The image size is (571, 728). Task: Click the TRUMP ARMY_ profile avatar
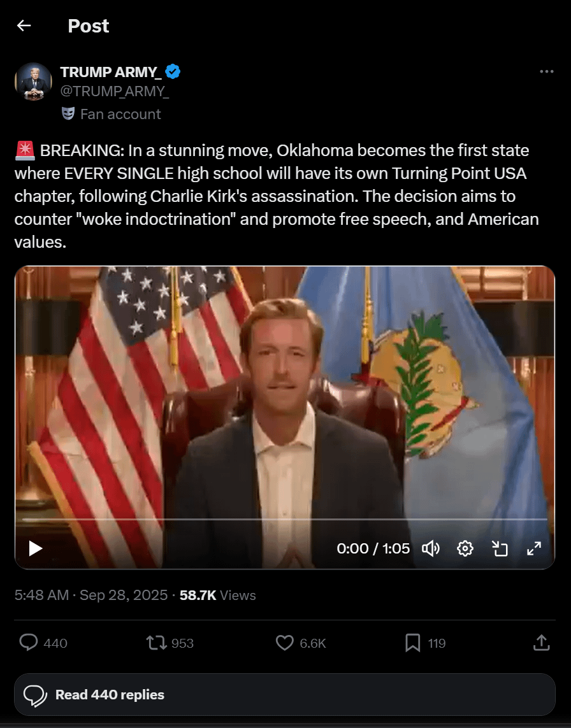[33, 82]
